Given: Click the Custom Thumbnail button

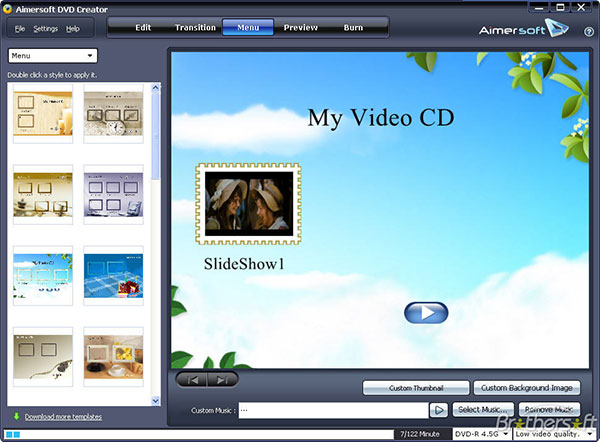Looking at the screenshot, I should [416, 388].
